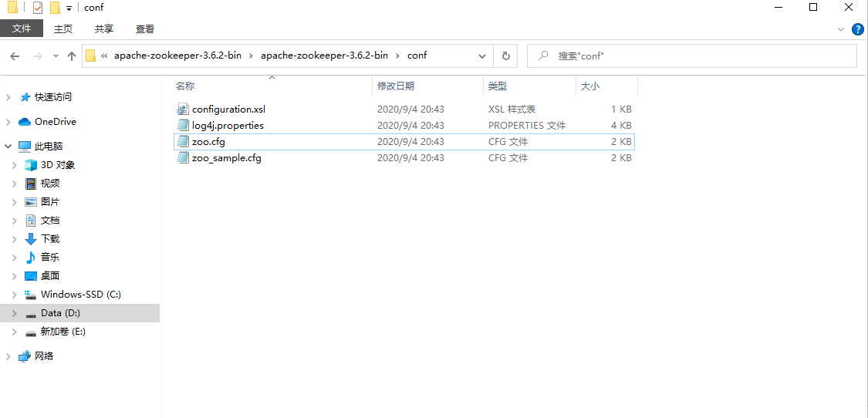Click the 3D Objects cube icon
Image resolution: width=868 pixels, height=418 pixels.
(x=30, y=165)
